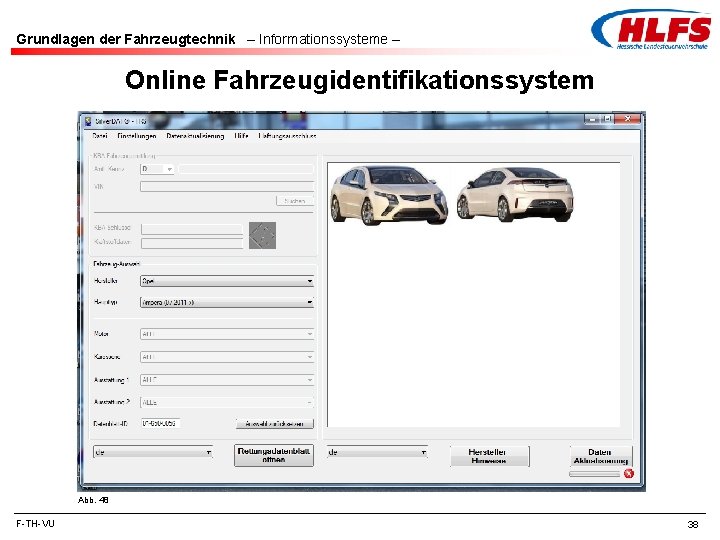Click the Daten Aktualisierung button
Screen dimensions: 720x540
(601, 456)
